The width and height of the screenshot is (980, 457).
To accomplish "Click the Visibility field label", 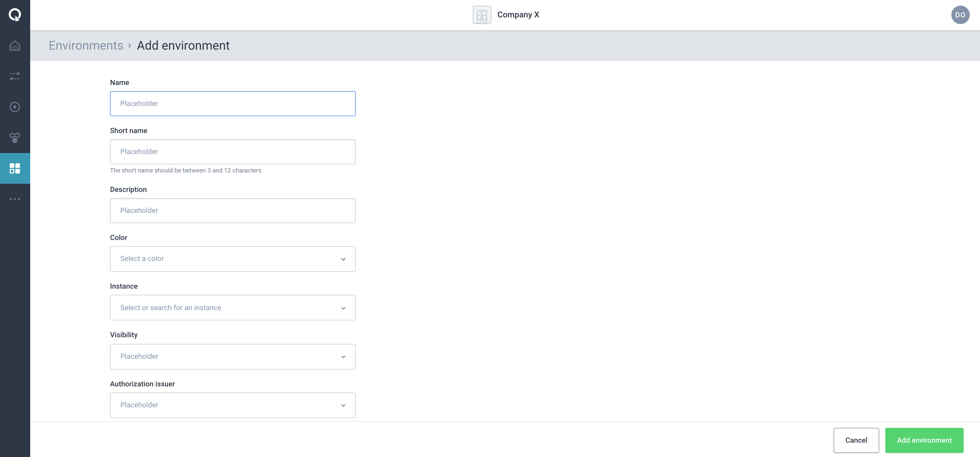I will pyautogui.click(x=124, y=335).
